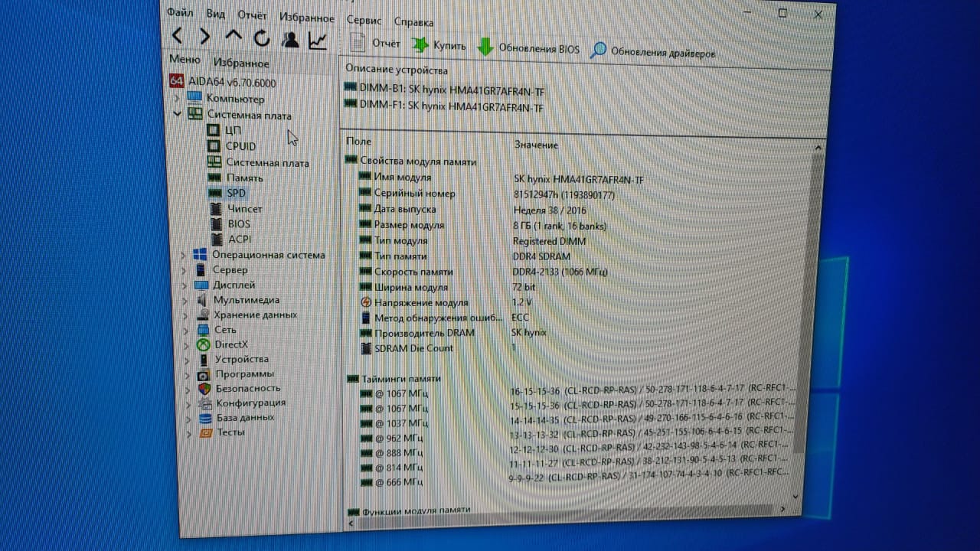Open the Файл menu
The width and height of the screenshot is (980, 551).
(180, 13)
